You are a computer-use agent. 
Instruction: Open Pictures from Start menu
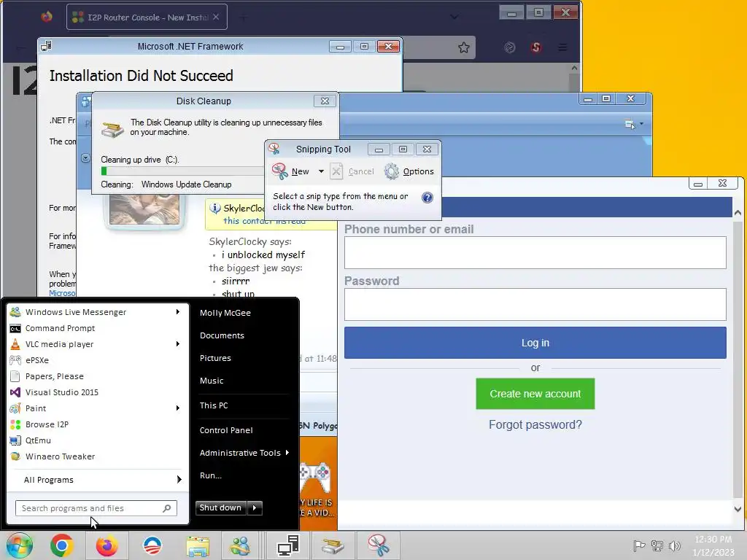tap(215, 358)
